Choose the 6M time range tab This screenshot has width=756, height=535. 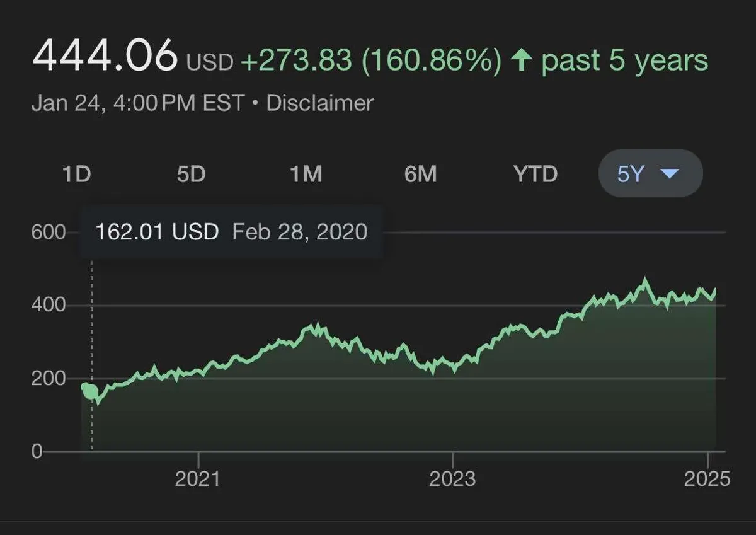tap(420, 173)
